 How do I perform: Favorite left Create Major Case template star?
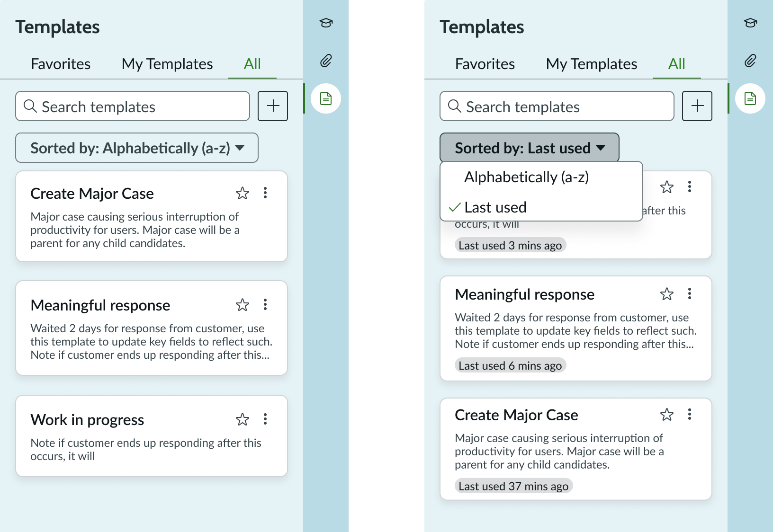pos(243,193)
